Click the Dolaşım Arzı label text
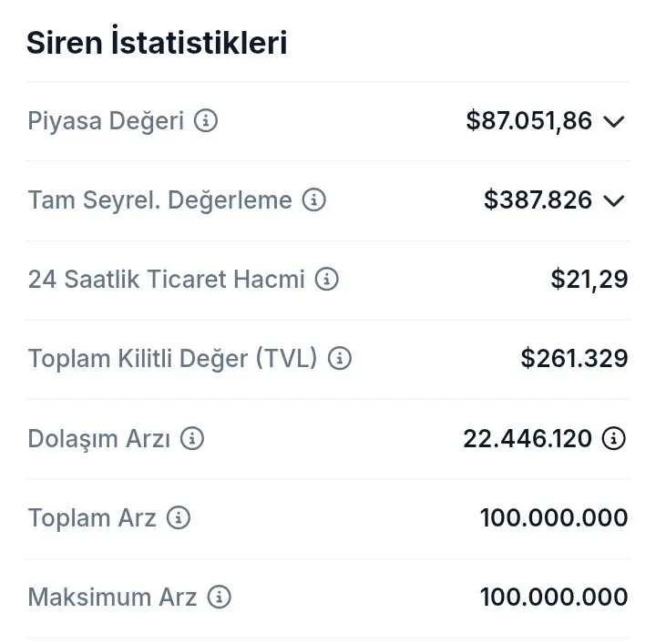The width and height of the screenshot is (656, 644). [99, 439]
